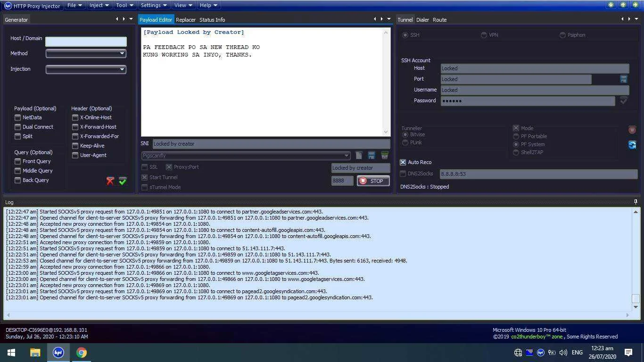Open the File menu dropdown
Viewport: 644px width, 362px height.
74,5
